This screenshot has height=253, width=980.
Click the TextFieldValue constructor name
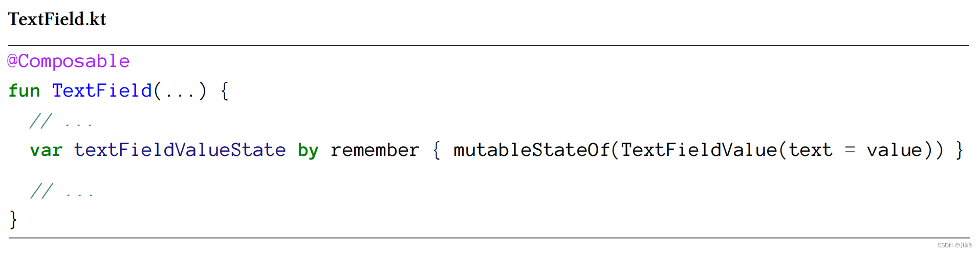(x=699, y=150)
